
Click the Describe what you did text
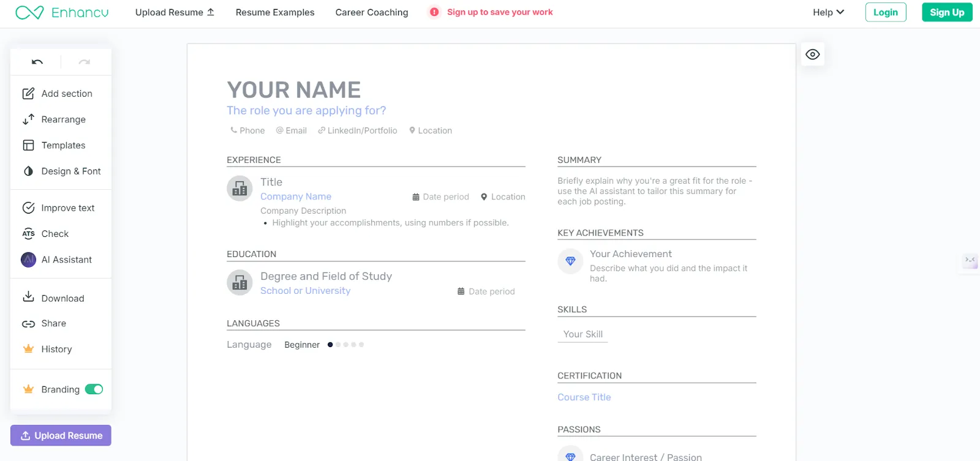[669, 274]
